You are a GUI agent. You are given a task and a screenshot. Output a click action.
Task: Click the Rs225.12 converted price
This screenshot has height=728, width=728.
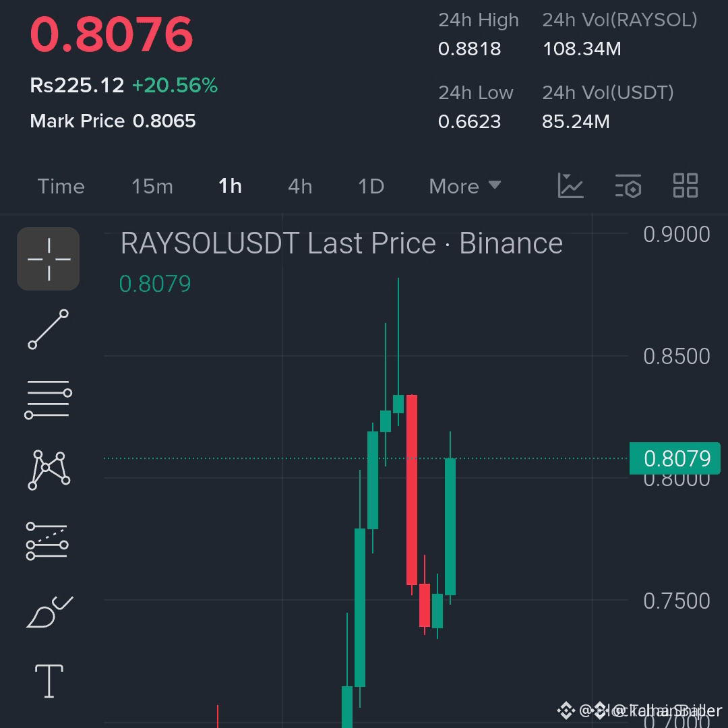77,86
